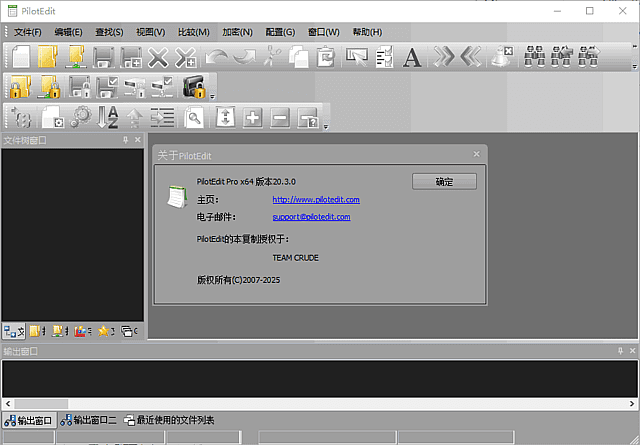The height and width of the screenshot is (445, 640).
Task: Cut selection with the scissors icon
Action: point(272,56)
